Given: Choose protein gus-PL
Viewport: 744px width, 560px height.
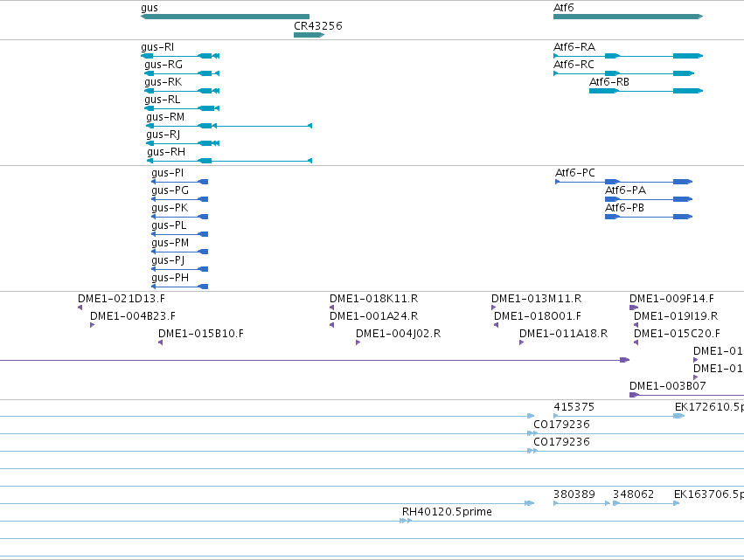Looking at the screenshot, I should (179, 234).
